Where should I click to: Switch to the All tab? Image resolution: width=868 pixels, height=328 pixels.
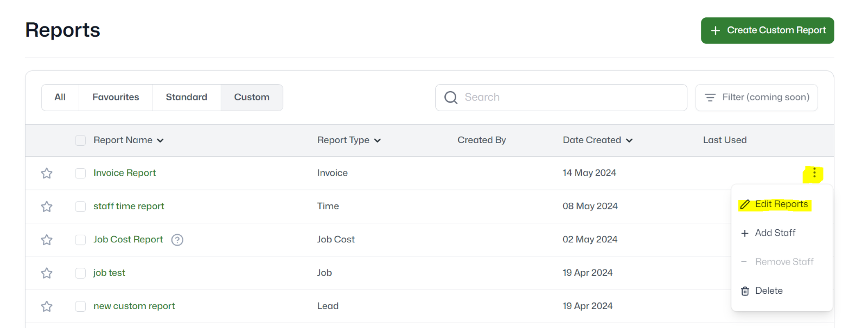point(60,98)
